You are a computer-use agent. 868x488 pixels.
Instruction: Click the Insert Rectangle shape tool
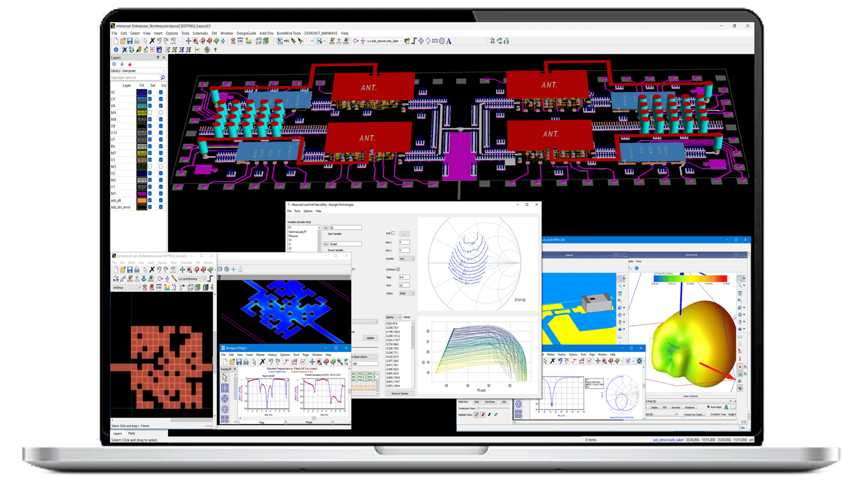(435, 41)
